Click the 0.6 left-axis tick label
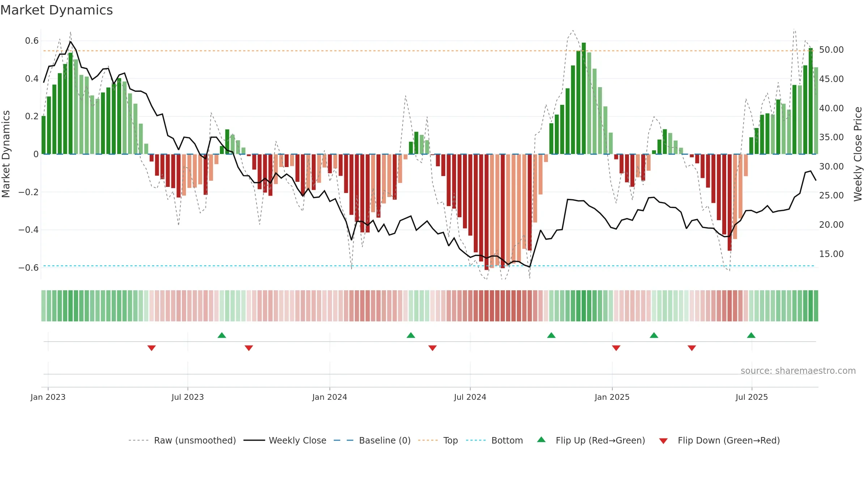The image size is (868, 488). (x=32, y=41)
